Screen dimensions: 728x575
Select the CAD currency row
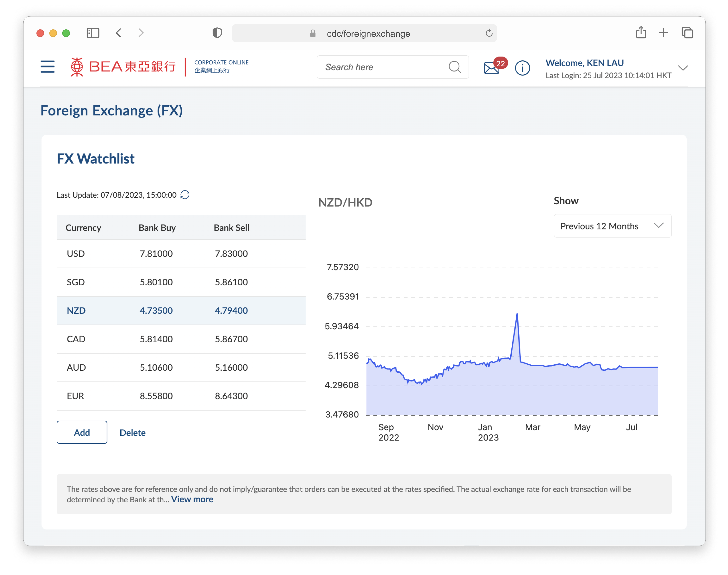coord(181,339)
